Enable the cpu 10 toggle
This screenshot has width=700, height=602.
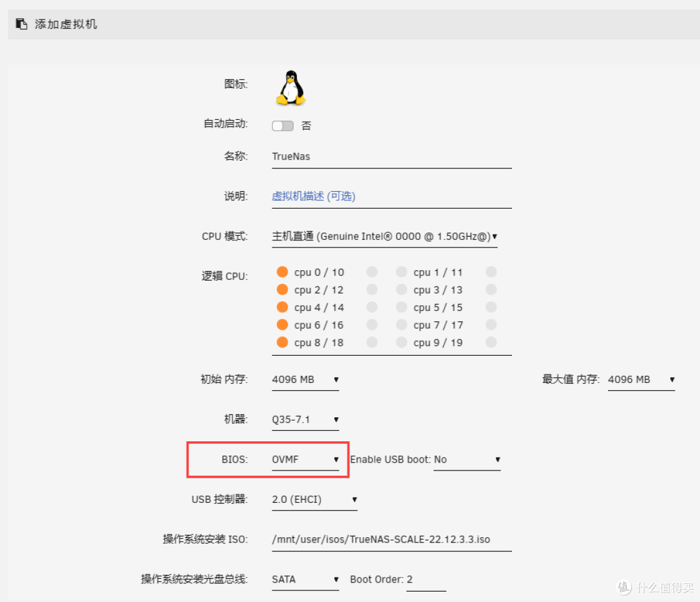tap(372, 272)
